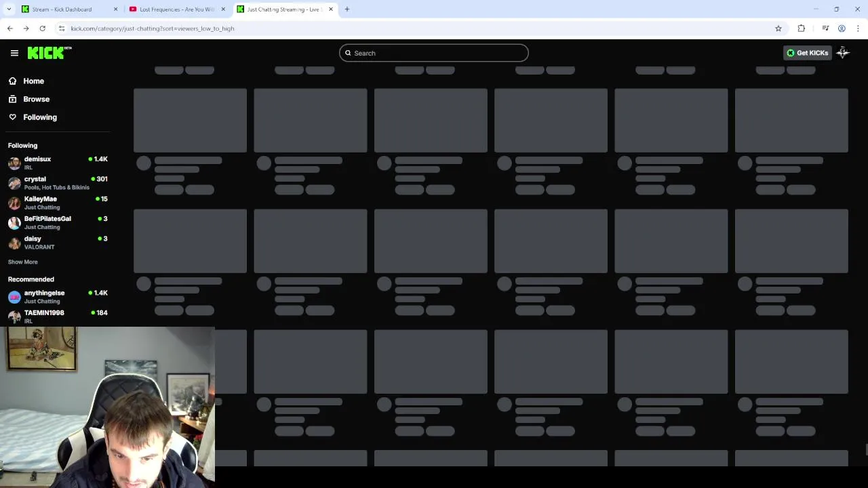
Task: Close the Just Chatting Streaming tab
Action: (331, 9)
